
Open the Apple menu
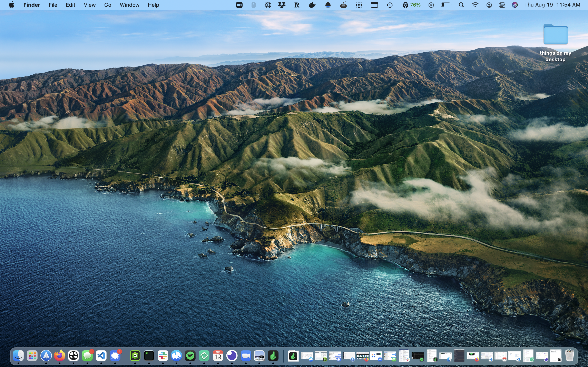pyautogui.click(x=11, y=5)
